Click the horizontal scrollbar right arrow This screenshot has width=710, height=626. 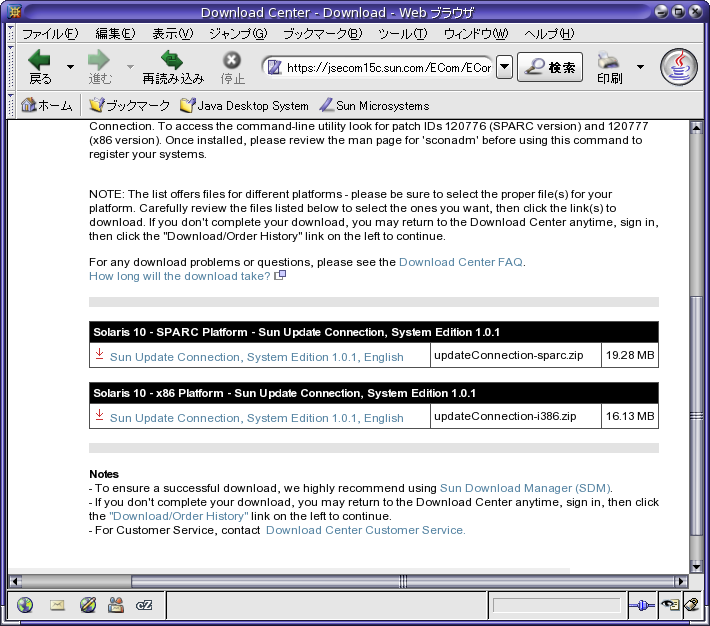(x=681, y=581)
